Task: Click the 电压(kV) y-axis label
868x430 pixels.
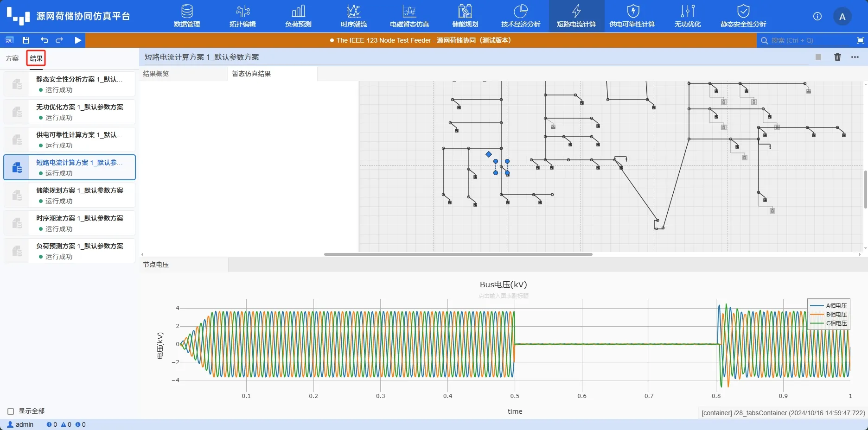Action: (160, 345)
